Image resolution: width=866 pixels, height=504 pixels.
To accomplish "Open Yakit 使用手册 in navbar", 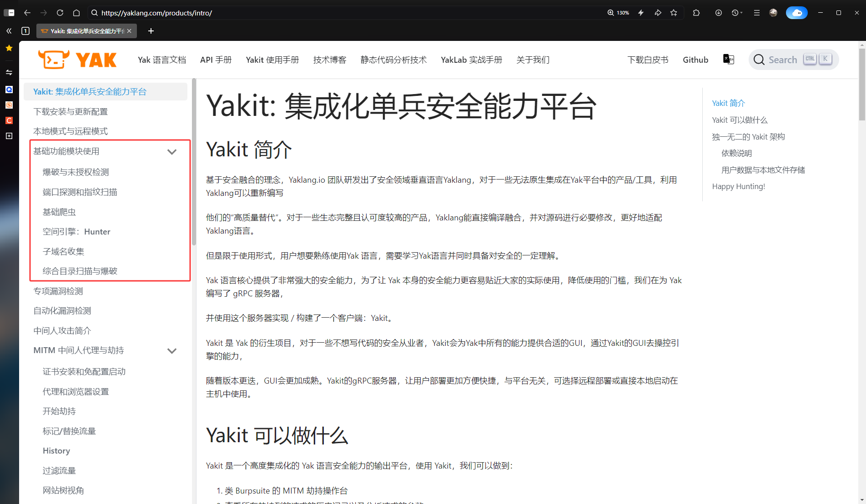I will pos(272,60).
